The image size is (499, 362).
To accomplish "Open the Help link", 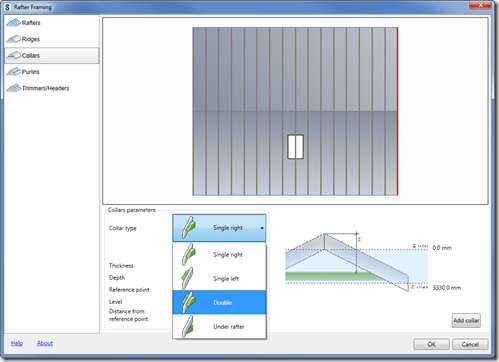I will pos(17,343).
